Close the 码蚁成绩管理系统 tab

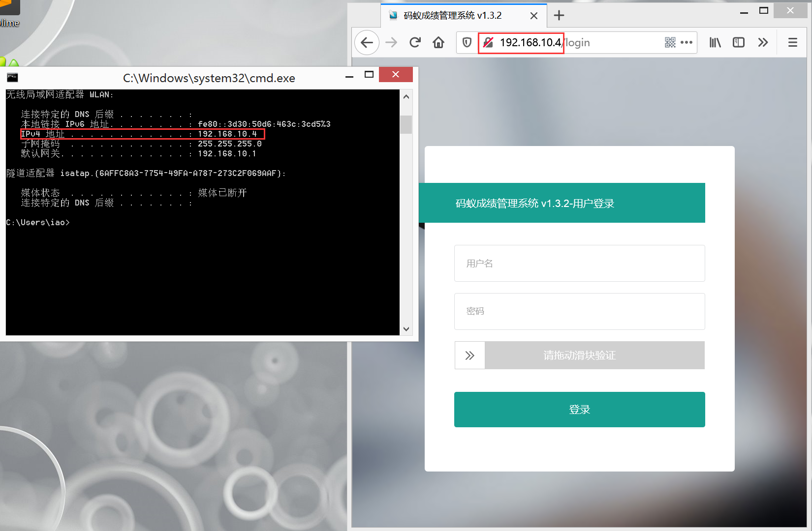click(534, 16)
